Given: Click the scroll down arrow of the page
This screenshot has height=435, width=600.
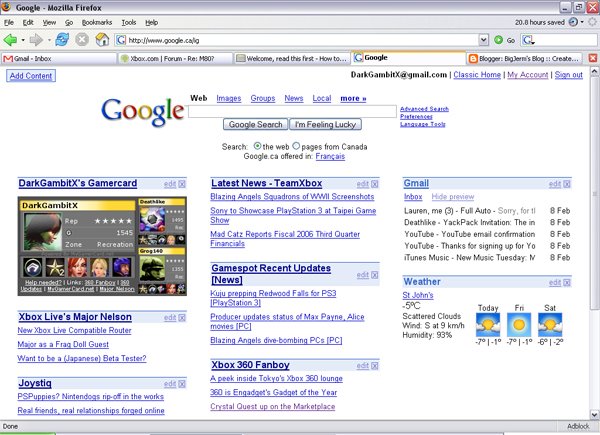Looking at the screenshot, I should pyautogui.click(x=594, y=414).
